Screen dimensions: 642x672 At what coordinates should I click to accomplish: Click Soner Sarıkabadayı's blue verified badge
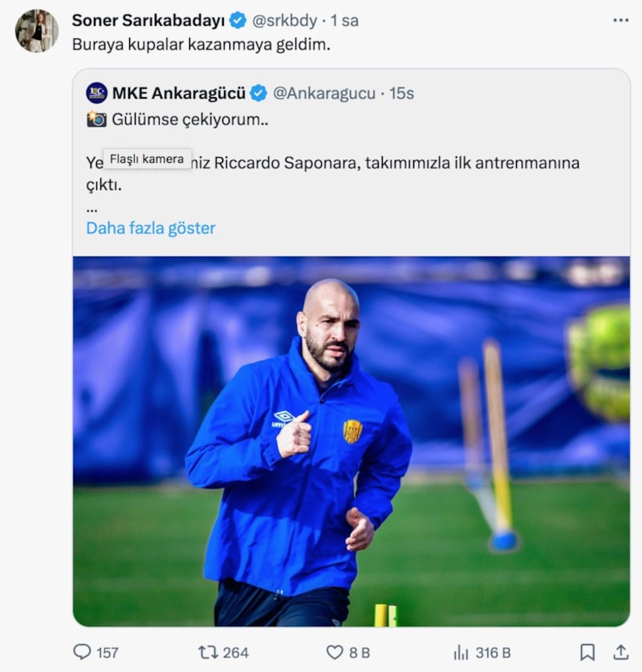[238, 21]
